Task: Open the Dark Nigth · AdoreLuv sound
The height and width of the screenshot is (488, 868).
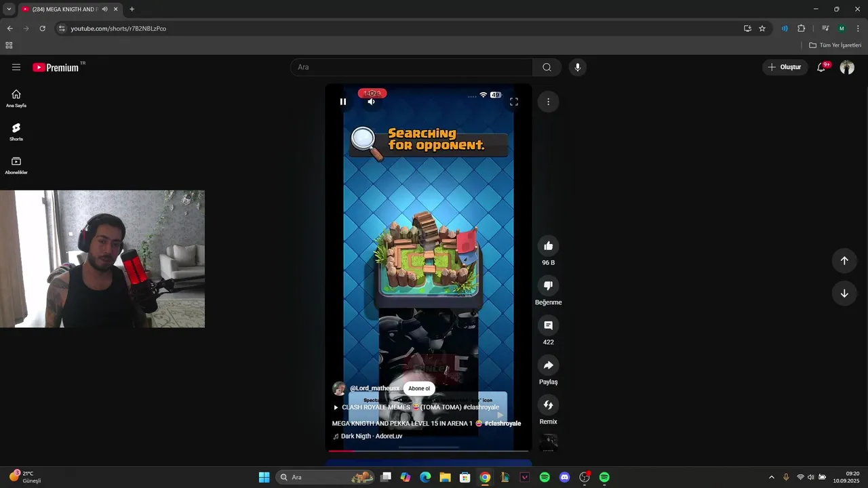Action: pyautogui.click(x=368, y=436)
